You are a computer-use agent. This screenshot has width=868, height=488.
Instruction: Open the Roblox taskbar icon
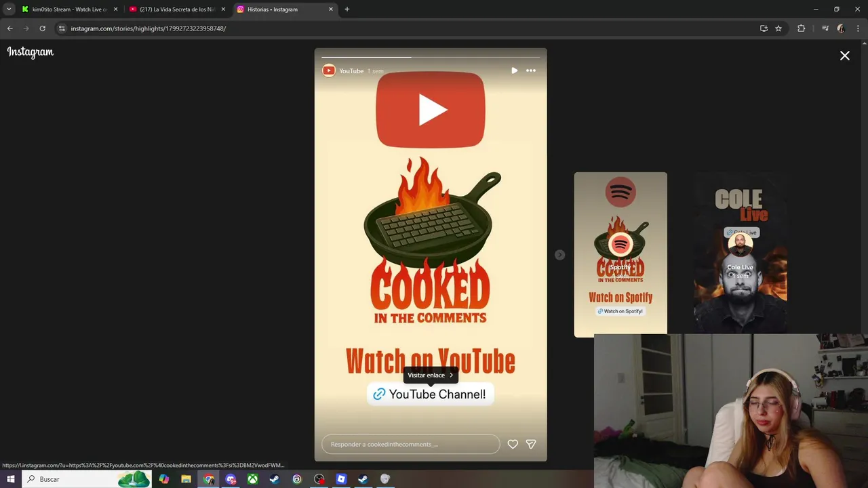[341, 479]
